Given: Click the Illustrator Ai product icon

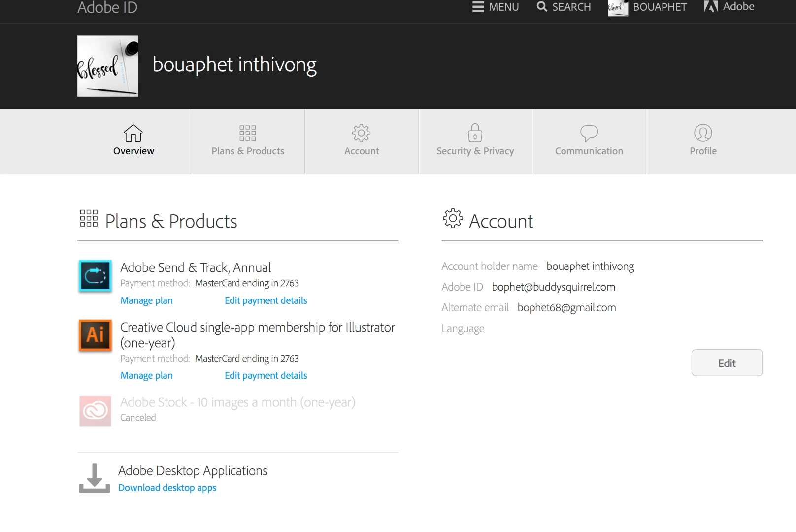Looking at the screenshot, I should coord(95,335).
